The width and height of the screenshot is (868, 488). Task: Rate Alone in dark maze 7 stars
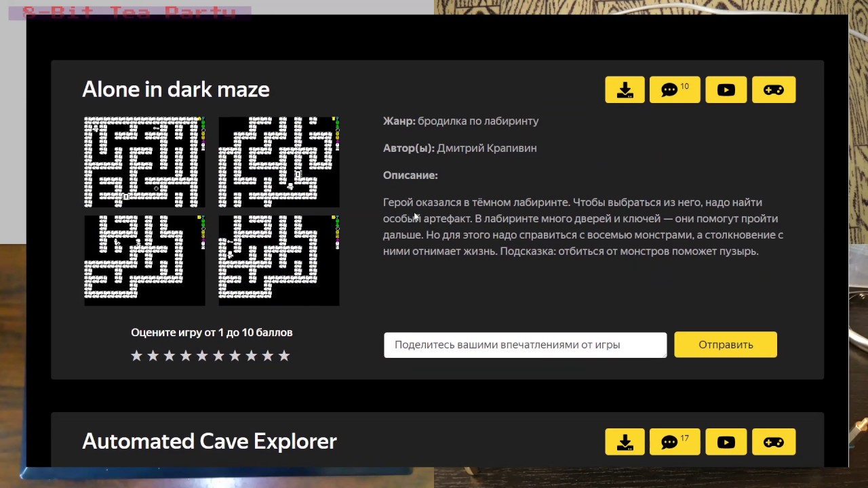tap(235, 356)
